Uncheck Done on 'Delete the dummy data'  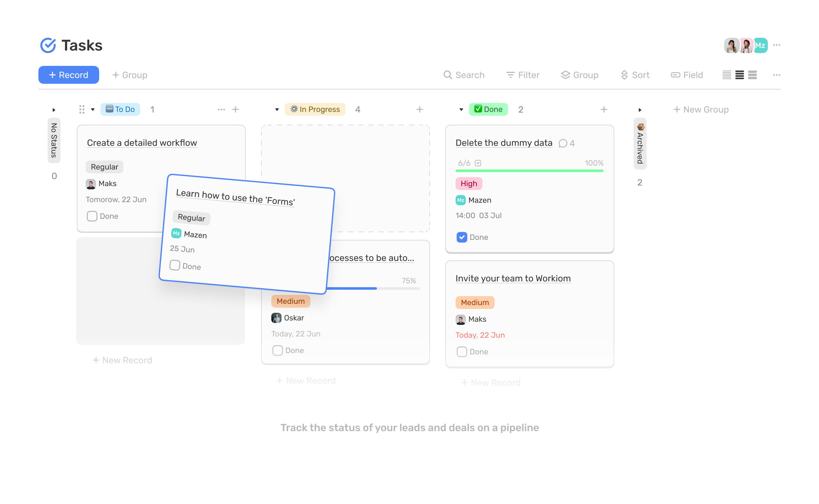click(x=462, y=237)
